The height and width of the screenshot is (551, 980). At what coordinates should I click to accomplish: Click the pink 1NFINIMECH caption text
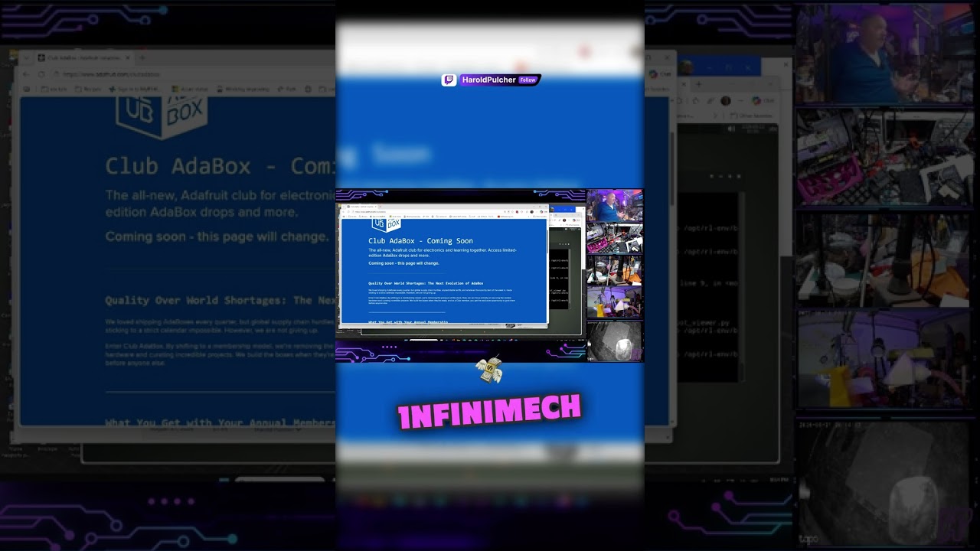(489, 412)
